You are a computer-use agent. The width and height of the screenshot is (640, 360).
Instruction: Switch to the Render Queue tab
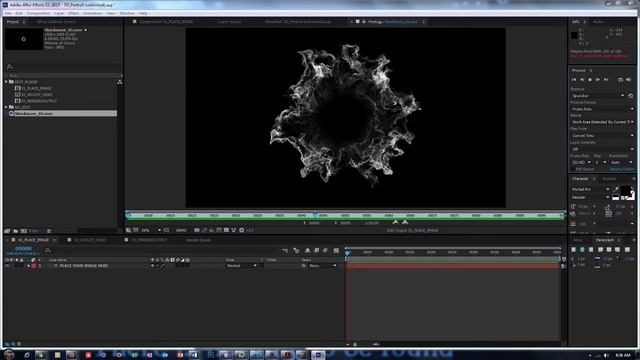click(x=198, y=240)
